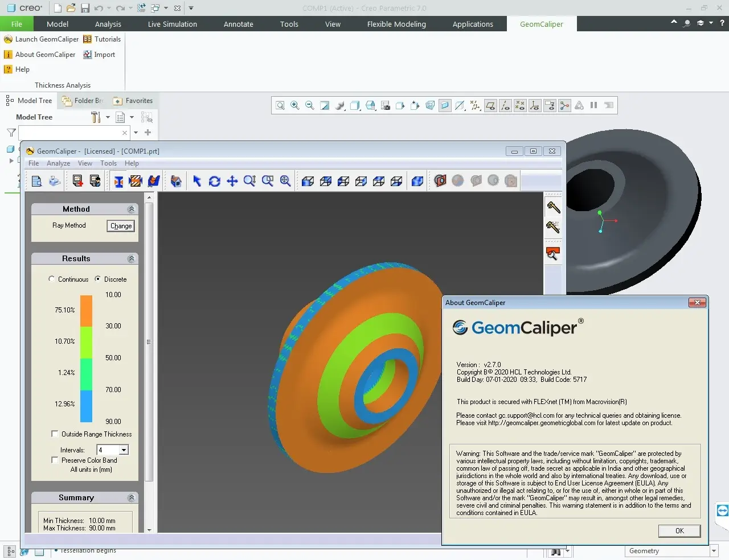Select the arrow pointer tool in GeomCaliper
Viewport: 729px width, 560px height.
pyautogui.click(x=197, y=181)
